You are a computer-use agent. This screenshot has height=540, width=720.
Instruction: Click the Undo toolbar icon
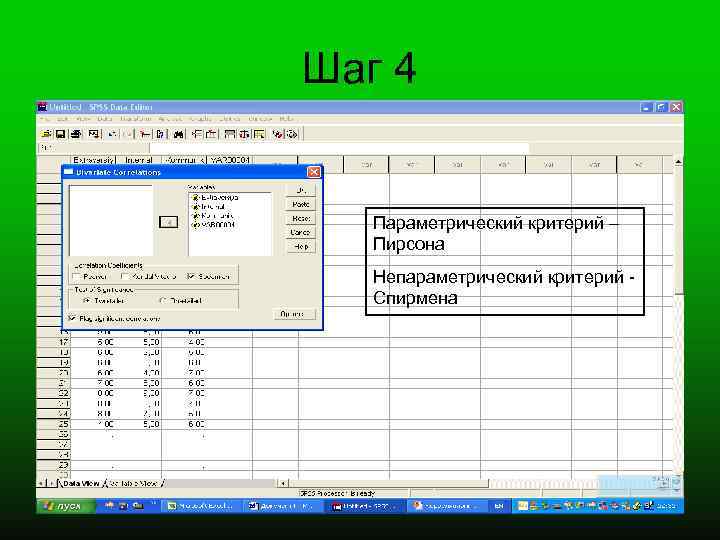(112, 134)
